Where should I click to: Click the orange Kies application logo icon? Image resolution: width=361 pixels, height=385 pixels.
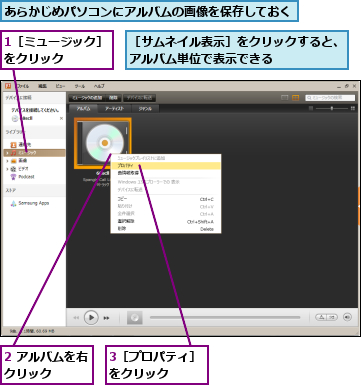pos(8,86)
